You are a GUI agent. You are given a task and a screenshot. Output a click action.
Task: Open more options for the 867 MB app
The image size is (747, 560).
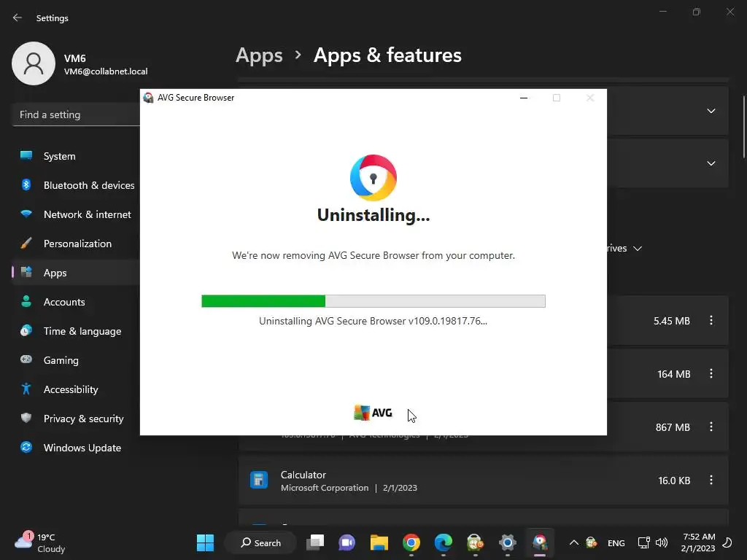[x=711, y=427]
